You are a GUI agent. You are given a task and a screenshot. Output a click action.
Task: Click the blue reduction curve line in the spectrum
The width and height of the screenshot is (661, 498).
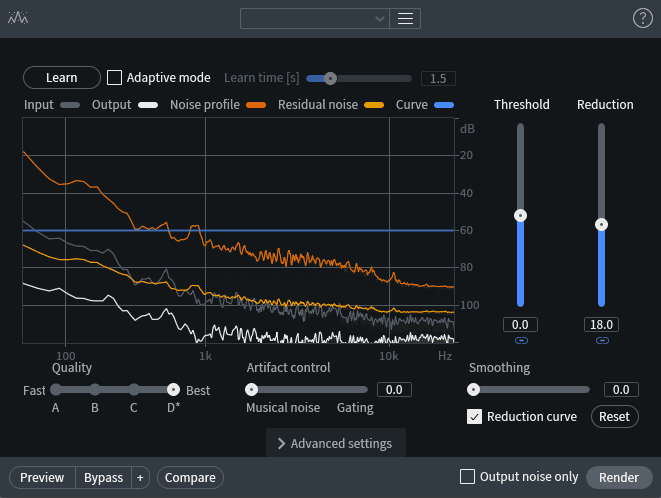pos(238,231)
